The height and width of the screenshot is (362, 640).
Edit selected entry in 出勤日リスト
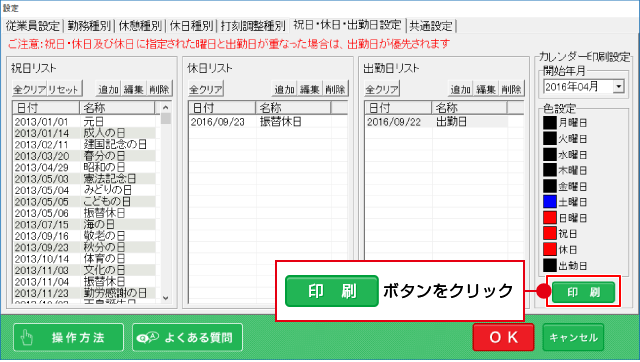click(x=486, y=89)
